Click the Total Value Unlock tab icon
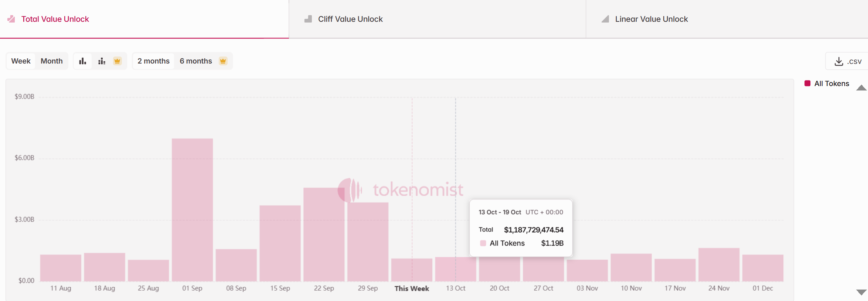The height and width of the screenshot is (301, 868). click(x=11, y=19)
